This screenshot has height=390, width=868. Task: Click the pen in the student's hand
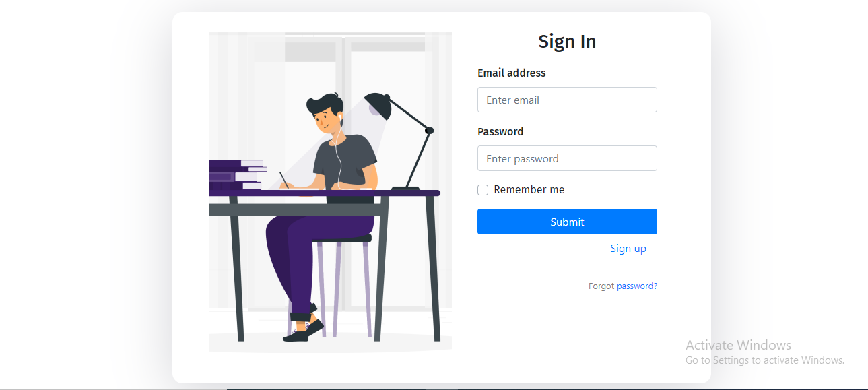click(284, 180)
